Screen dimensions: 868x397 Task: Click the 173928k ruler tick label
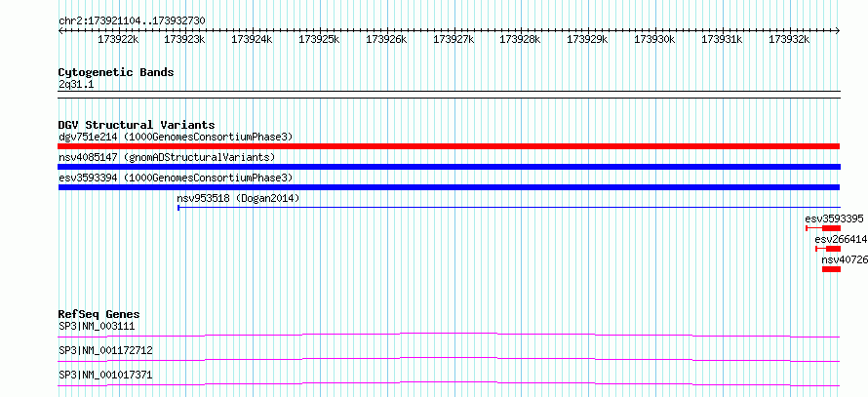[x=521, y=39]
